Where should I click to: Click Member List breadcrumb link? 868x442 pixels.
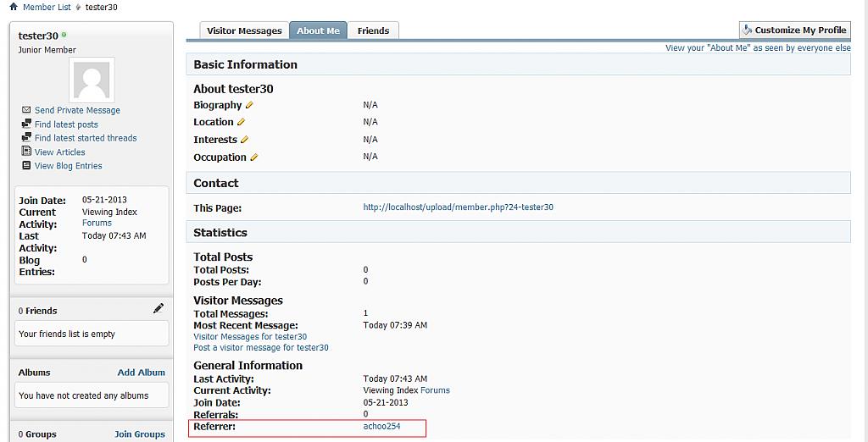pos(47,7)
